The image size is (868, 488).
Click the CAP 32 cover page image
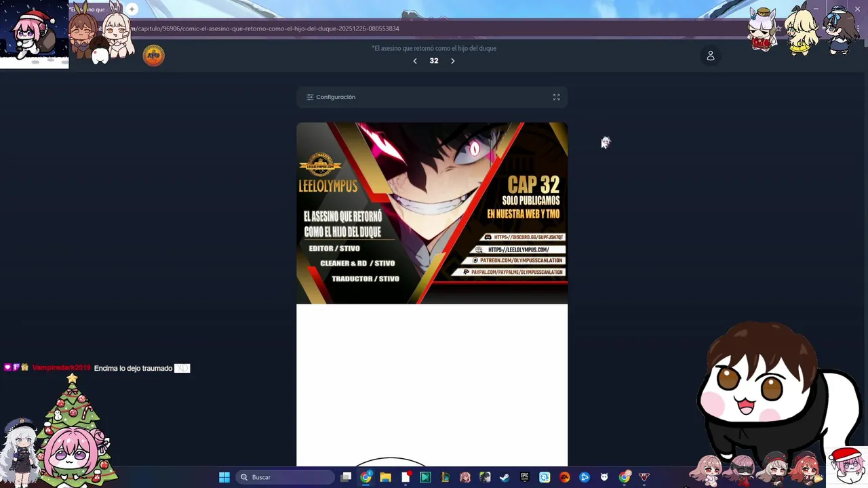point(432,213)
